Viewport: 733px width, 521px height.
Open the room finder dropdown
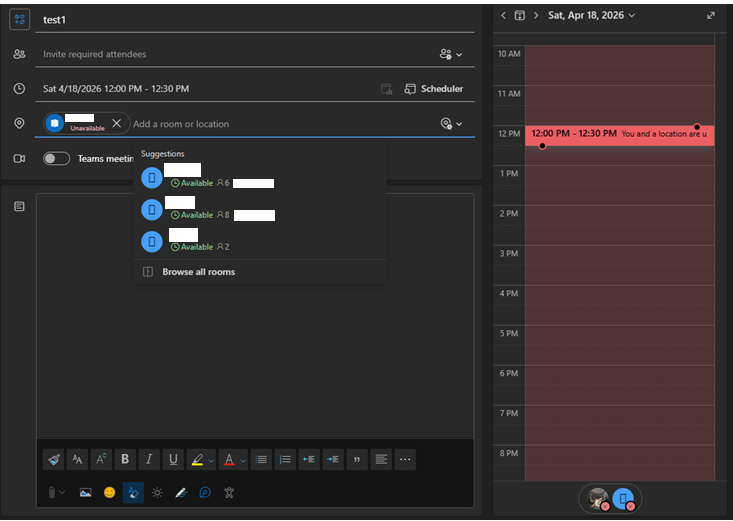click(x=451, y=123)
